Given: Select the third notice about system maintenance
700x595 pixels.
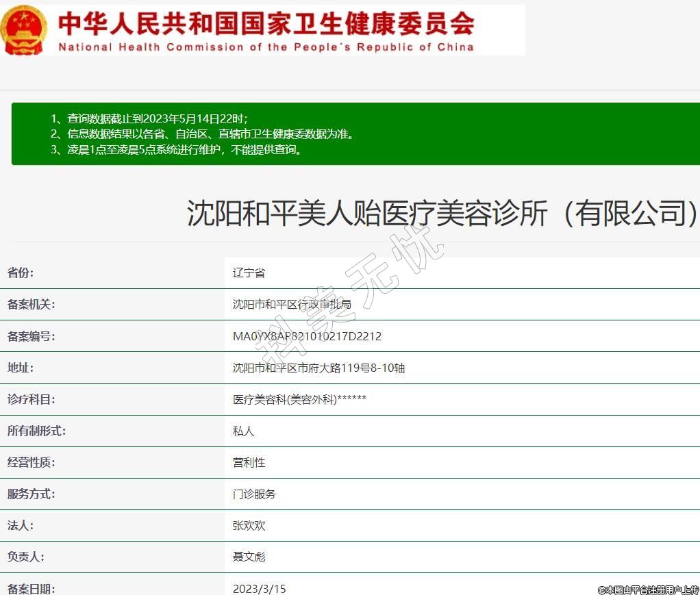Looking at the screenshot, I should point(176,150).
